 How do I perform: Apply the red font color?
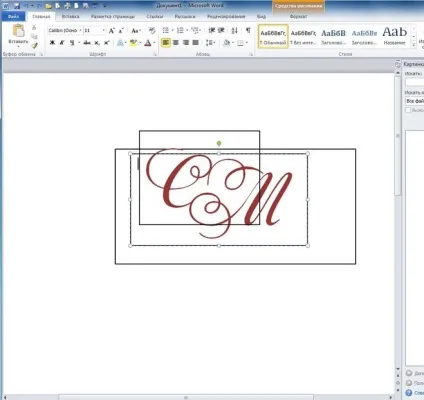pos(148,43)
